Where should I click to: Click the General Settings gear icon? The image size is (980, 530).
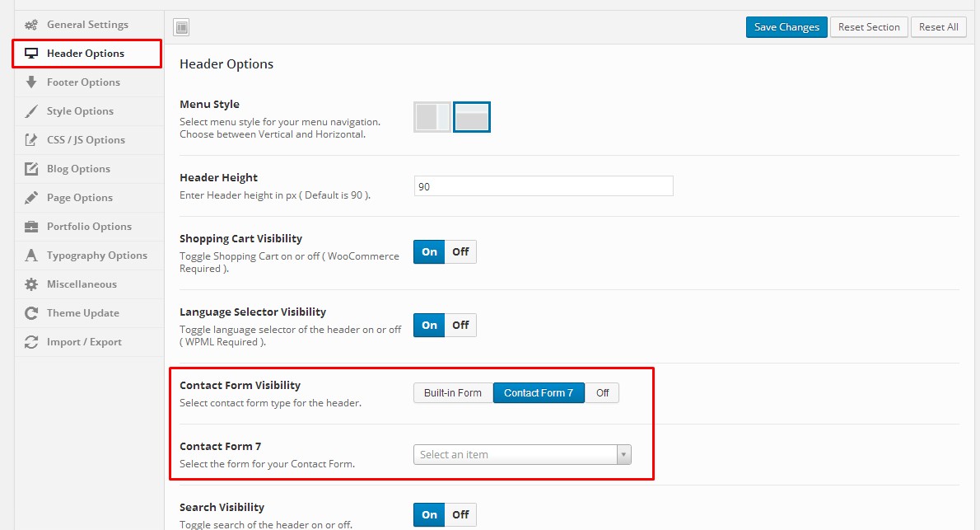pyautogui.click(x=31, y=25)
